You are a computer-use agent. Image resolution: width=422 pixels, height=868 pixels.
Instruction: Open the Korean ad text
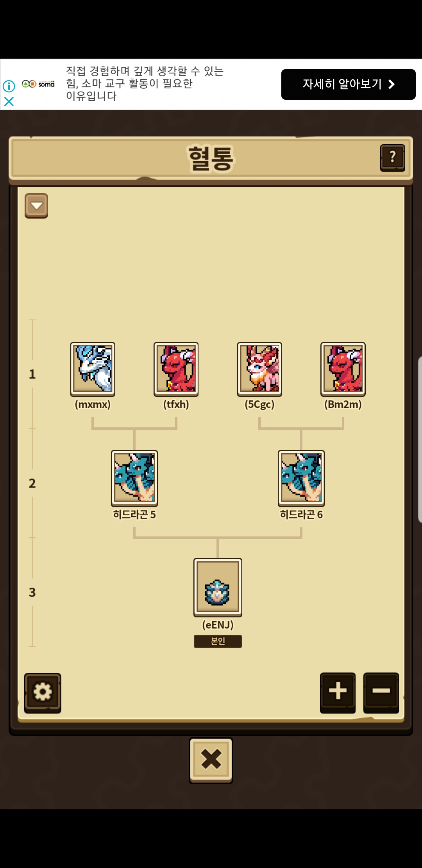click(x=145, y=84)
